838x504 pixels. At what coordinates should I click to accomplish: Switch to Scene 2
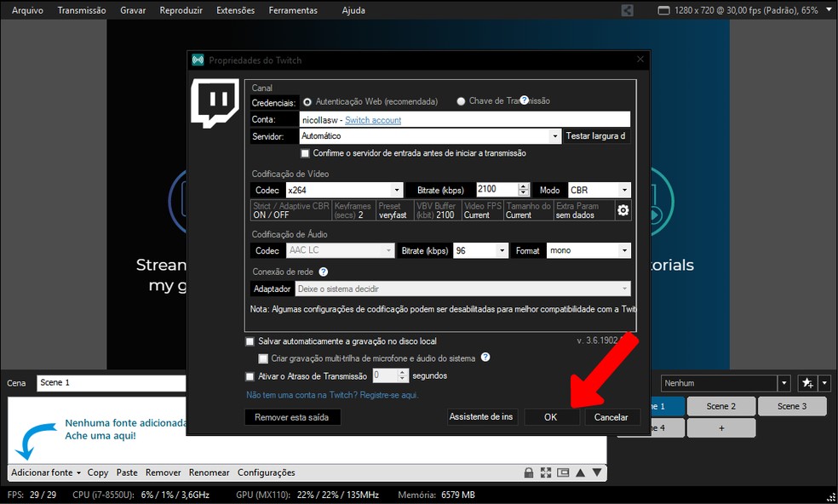click(x=721, y=406)
